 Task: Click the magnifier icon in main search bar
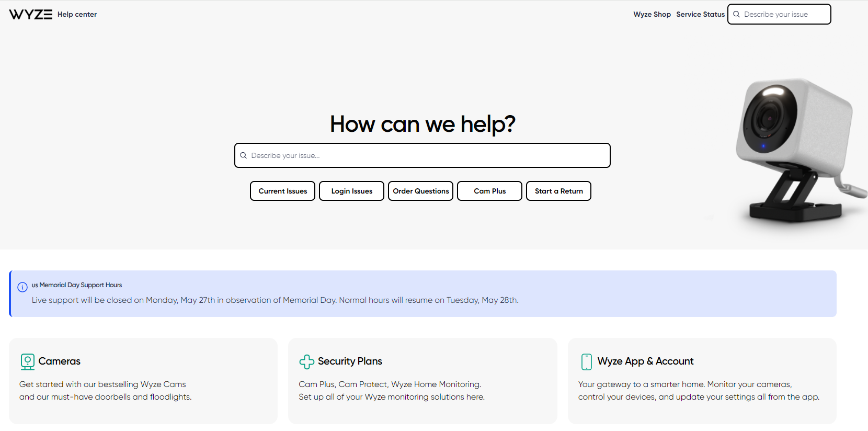243,156
